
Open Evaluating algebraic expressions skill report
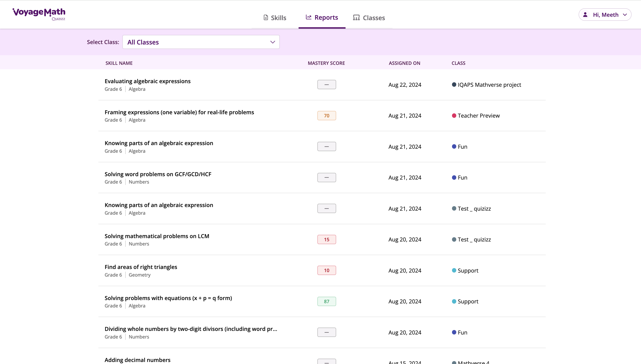click(147, 81)
